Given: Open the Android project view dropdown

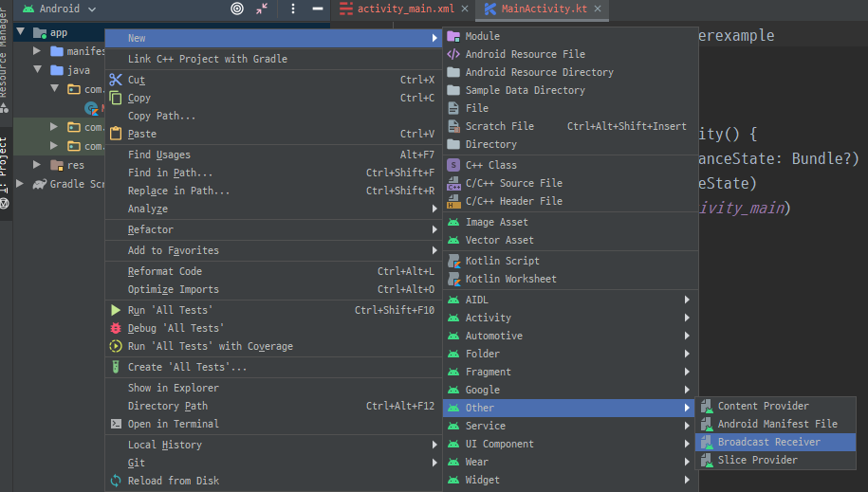Looking at the screenshot, I should (59, 9).
